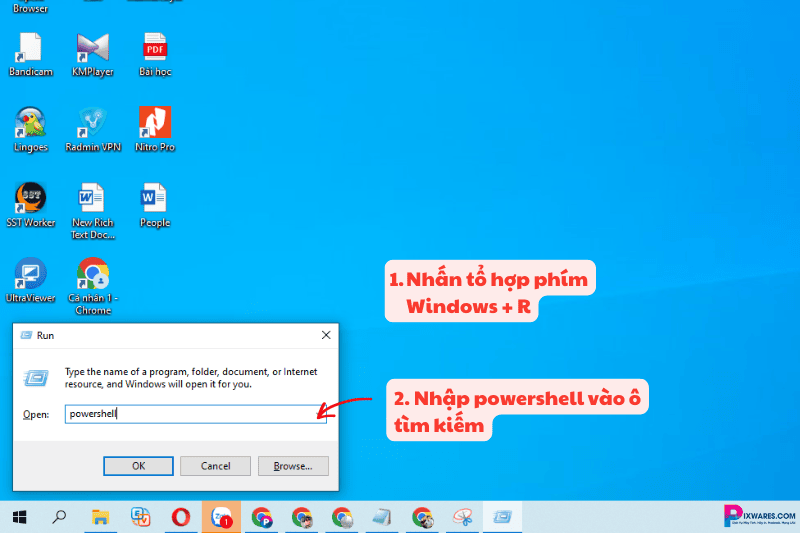Expand the Open combo box dropdown arrow
Screen dimensions: 800x533
(x=319, y=413)
